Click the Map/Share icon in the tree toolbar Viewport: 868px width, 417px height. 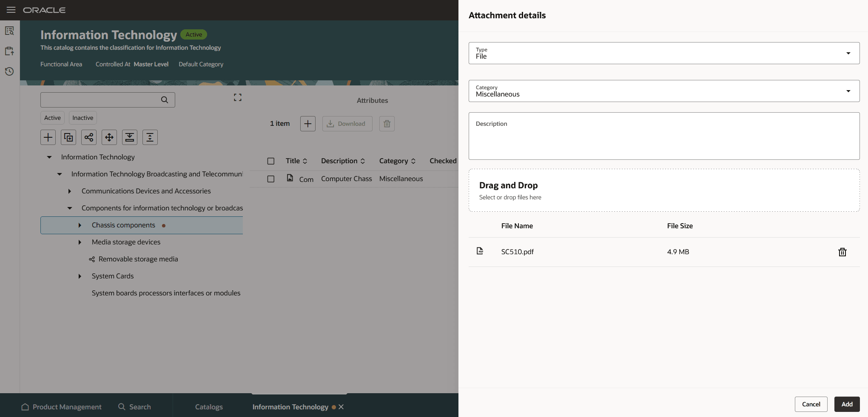88,137
